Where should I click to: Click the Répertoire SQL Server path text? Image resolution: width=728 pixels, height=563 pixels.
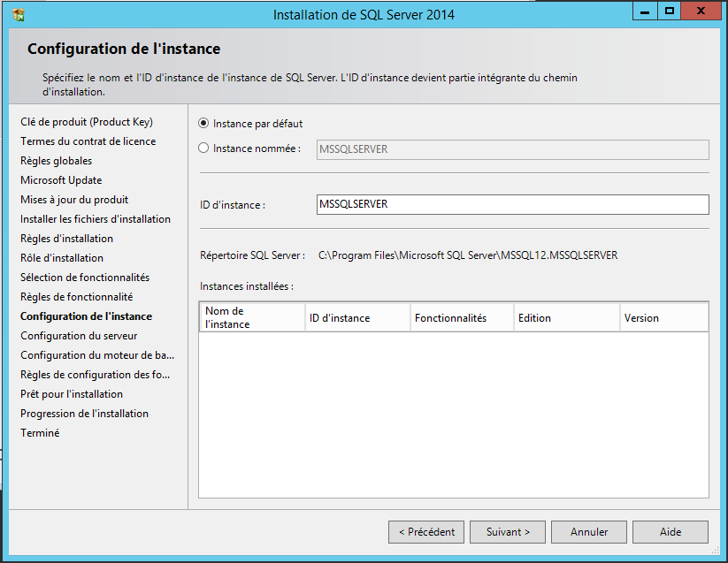pyautogui.click(x=468, y=255)
